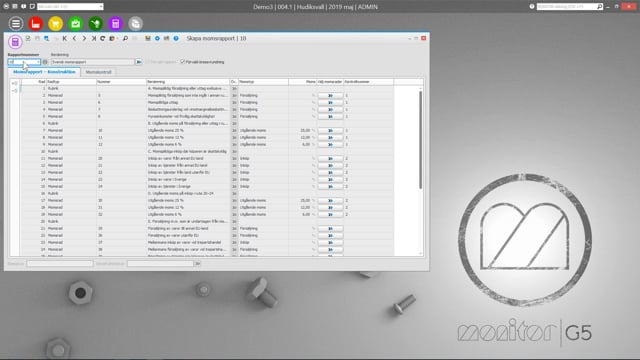Switch to Momsrapport - Konstruktion tab
640x360 pixels.
click(x=44, y=72)
